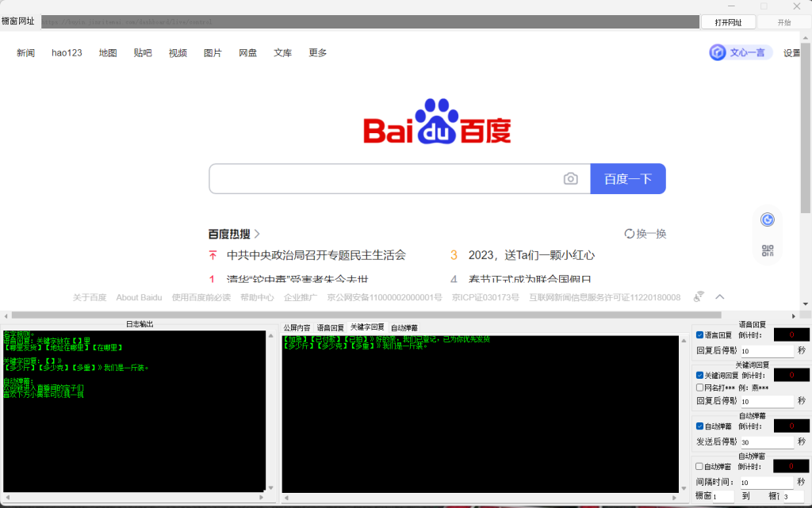Select the 公屏内容 tab
The image size is (812, 508).
point(297,327)
